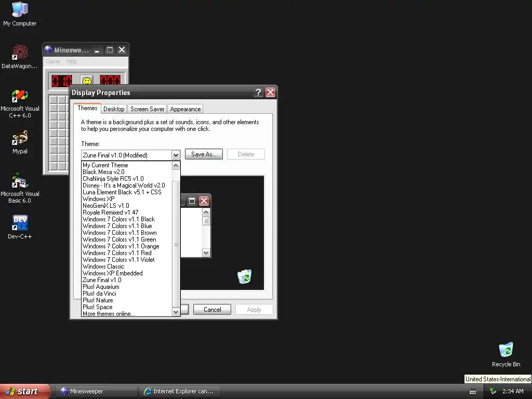Choose Plus! Nature theme

(127, 300)
